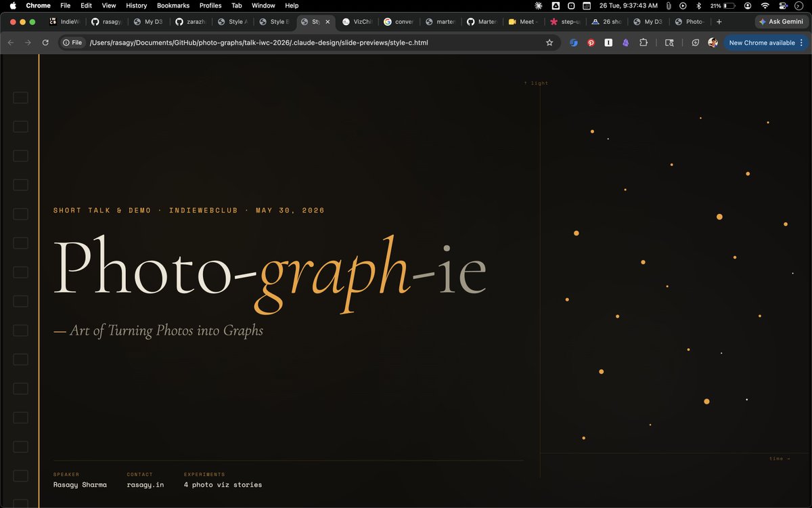Open the File menu in menu bar
The width and height of the screenshot is (812, 508).
click(66, 5)
